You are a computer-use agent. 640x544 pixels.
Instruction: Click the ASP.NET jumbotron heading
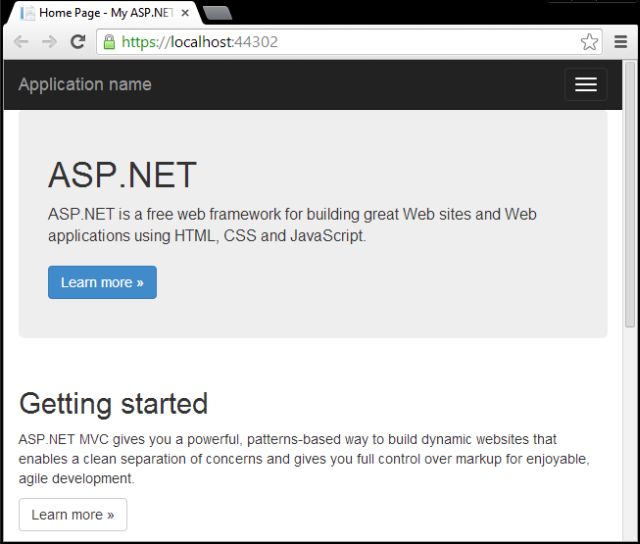point(122,175)
